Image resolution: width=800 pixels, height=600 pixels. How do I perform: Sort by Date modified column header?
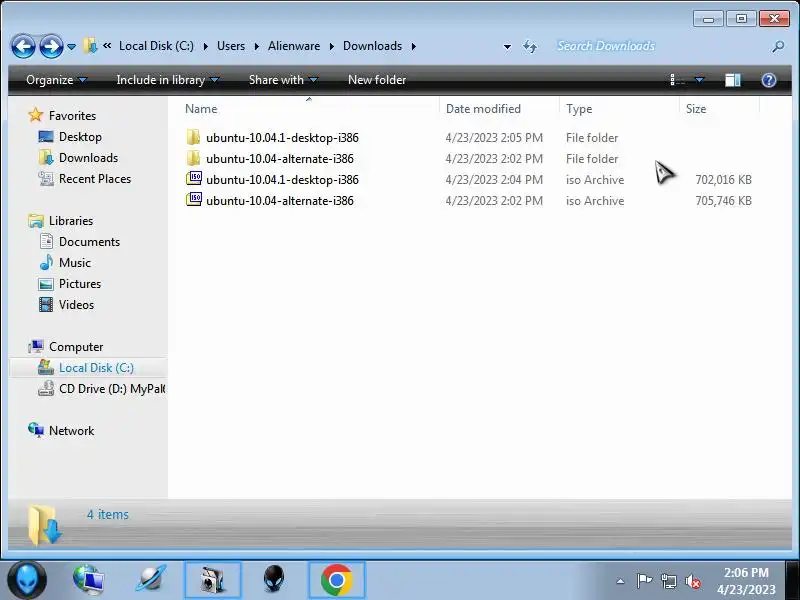pyautogui.click(x=499, y=109)
